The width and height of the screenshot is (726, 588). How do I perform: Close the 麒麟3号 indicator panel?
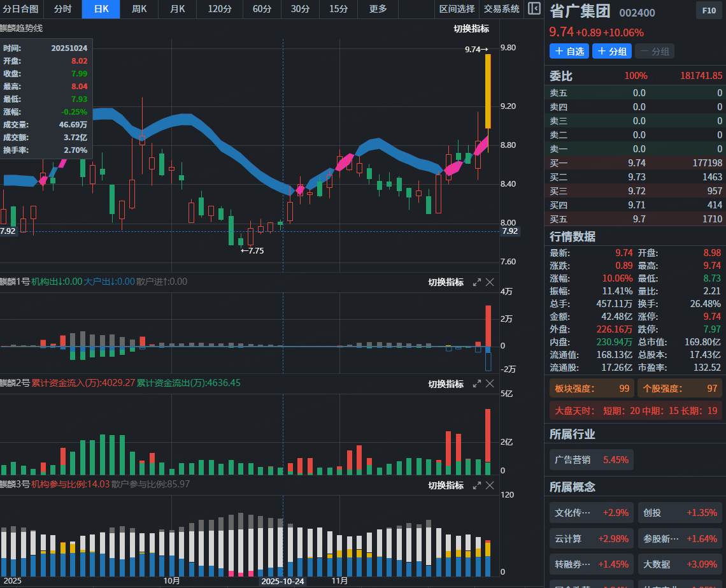click(x=490, y=485)
